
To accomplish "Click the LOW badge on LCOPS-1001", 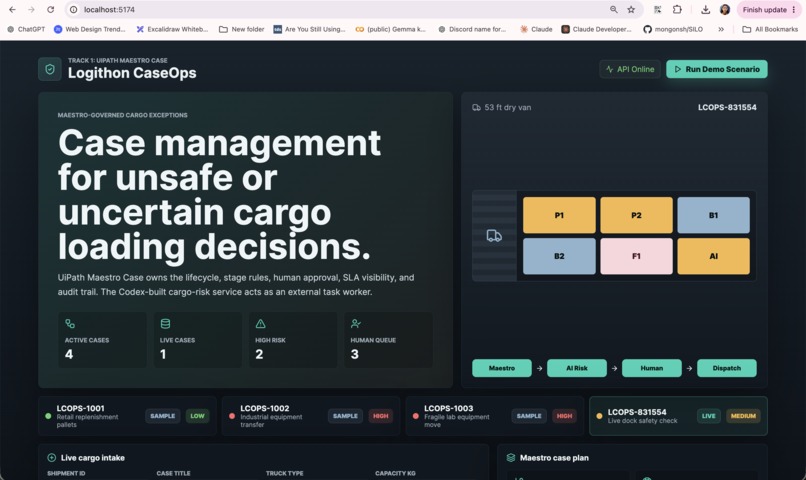I will pos(197,416).
